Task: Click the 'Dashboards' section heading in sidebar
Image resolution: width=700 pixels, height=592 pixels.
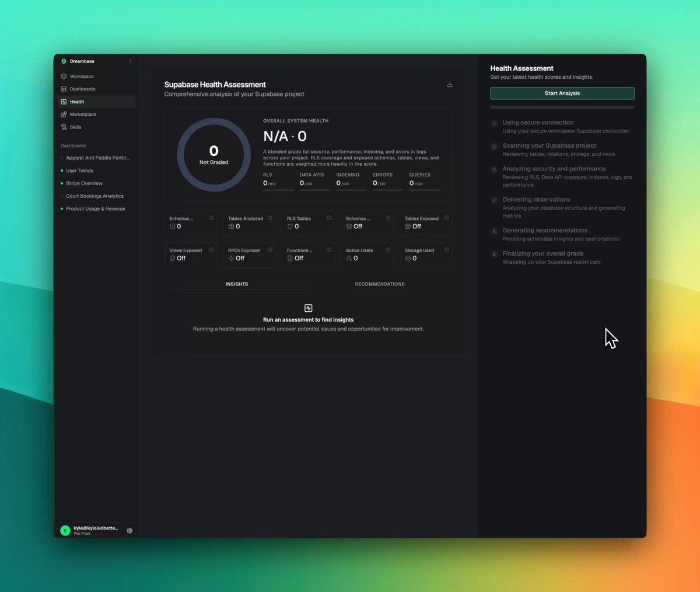Action: click(x=73, y=145)
